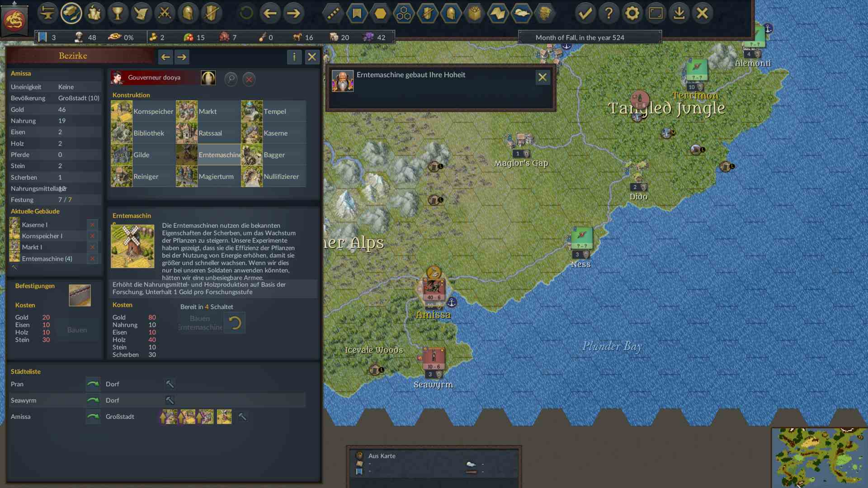
Task: Toggle fullscreen window icon
Action: point(656,13)
